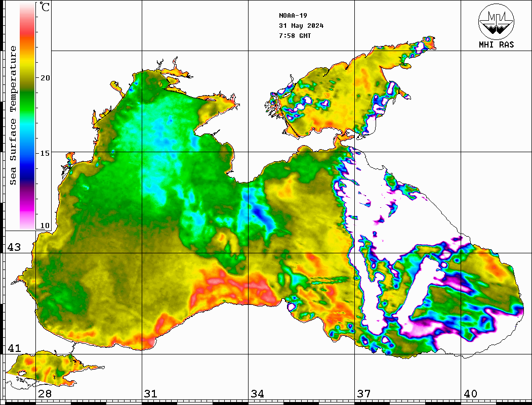Click the legend tick value 20
532x405 pixels.
click(45, 78)
